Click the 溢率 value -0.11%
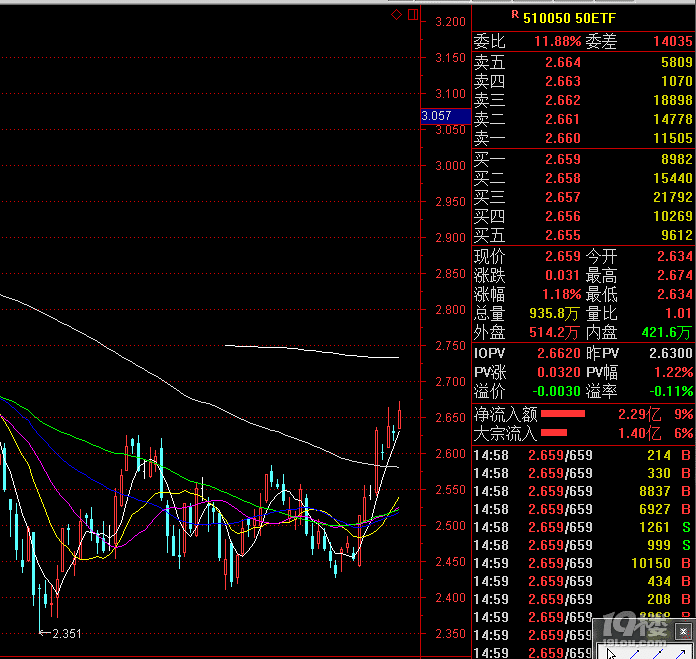Screen dimensions: 696x659 coord(671,391)
